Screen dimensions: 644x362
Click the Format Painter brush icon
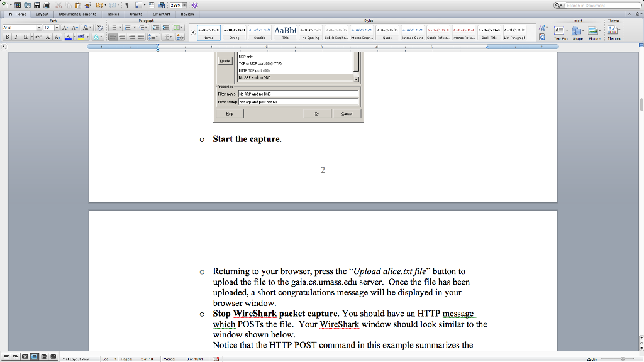[x=87, y=5]
